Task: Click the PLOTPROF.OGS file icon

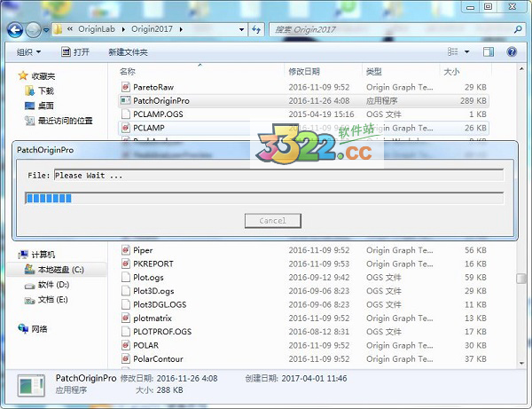Action: (x=126, y=332)
